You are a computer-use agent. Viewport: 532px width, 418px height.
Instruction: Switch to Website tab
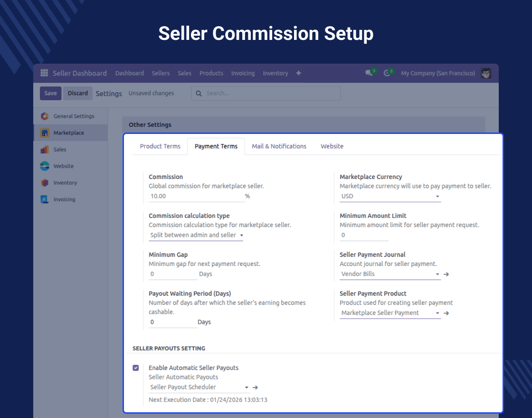click(332, 146)
